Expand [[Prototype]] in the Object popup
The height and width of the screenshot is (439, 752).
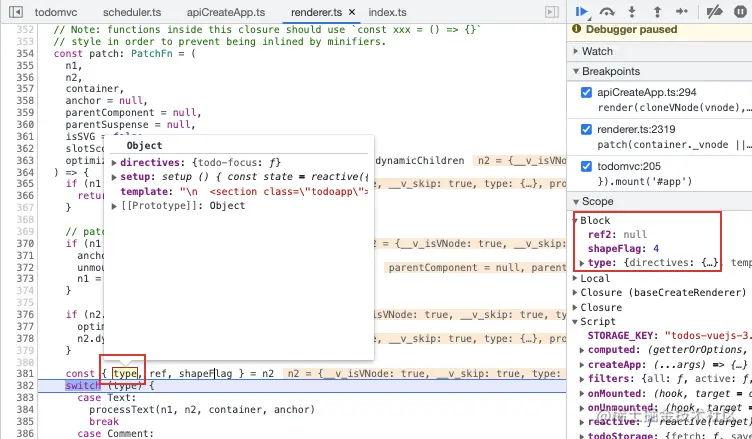(x=114, y=206)
